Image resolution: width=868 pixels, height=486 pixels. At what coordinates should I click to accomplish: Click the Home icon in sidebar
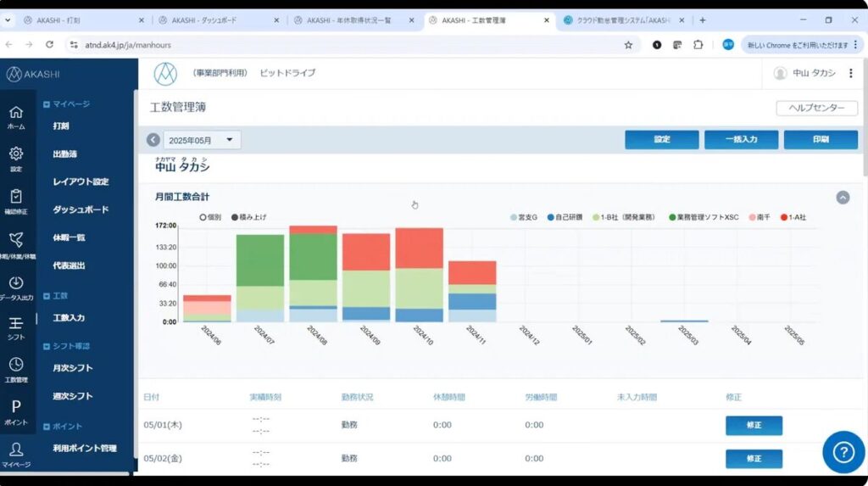point(16,113)
